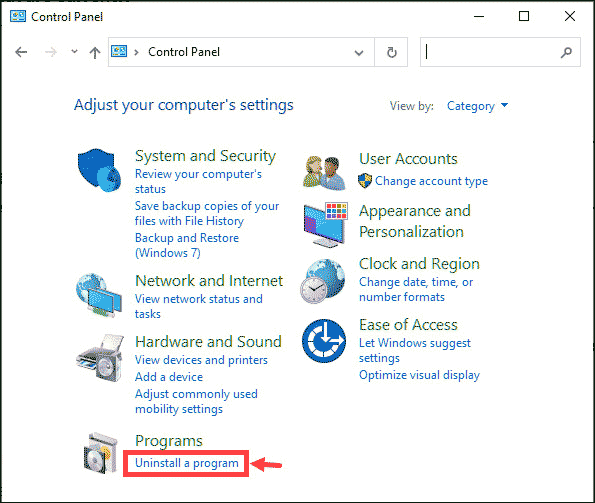Screen dimensions: 595x503
Task: Click the shield icon beside Change account type
Action: click(x=365, y=181)
